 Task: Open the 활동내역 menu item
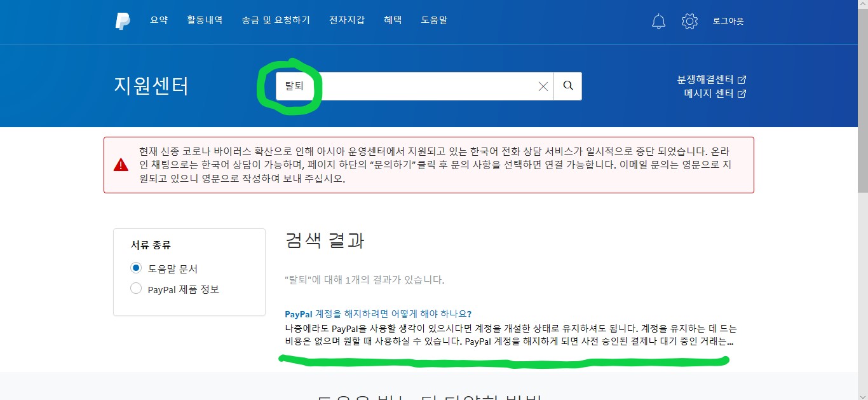(x=205, y=20)
